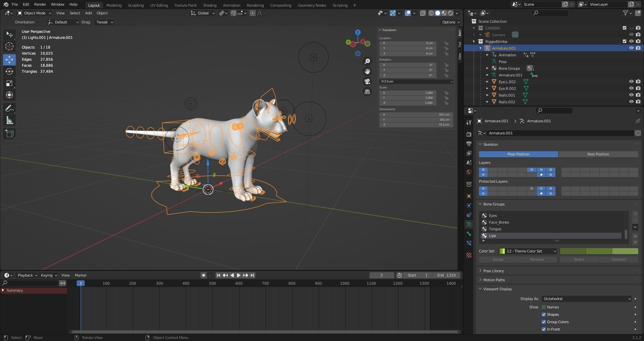Click the pan view hand icon
The image size is (644, 341).
(367, 71)
